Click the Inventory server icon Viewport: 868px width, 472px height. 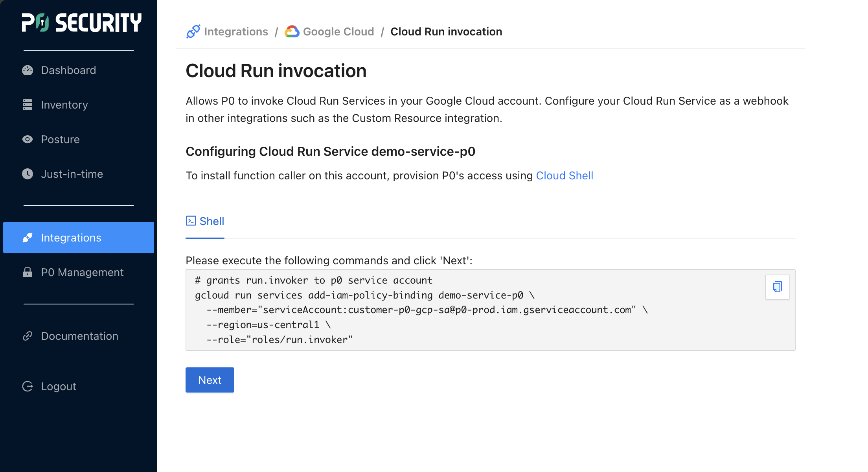(x=28, y=105)
